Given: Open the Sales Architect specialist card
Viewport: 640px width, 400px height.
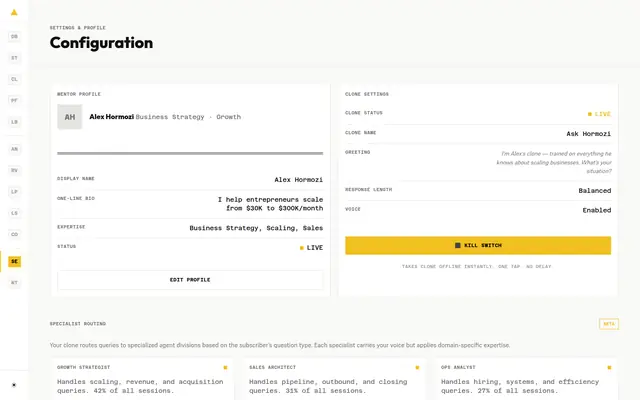Looking at the screenshot, I should click(x=334, y=379).
